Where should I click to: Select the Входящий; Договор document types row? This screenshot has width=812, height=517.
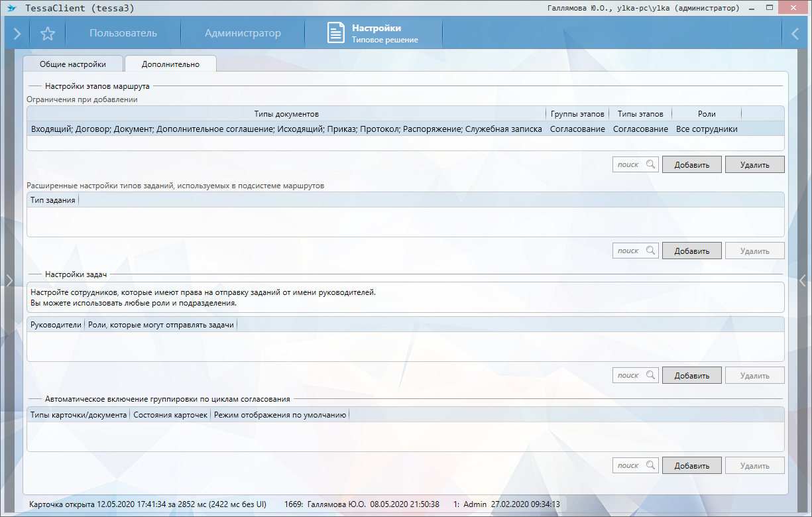[x=286, y=129]
